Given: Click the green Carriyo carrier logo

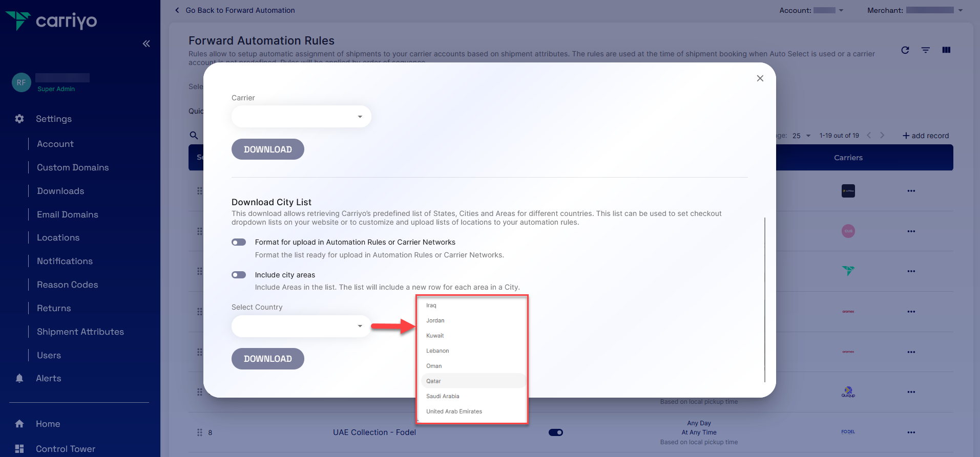Looking at the screenshot, I should (848, 271).
